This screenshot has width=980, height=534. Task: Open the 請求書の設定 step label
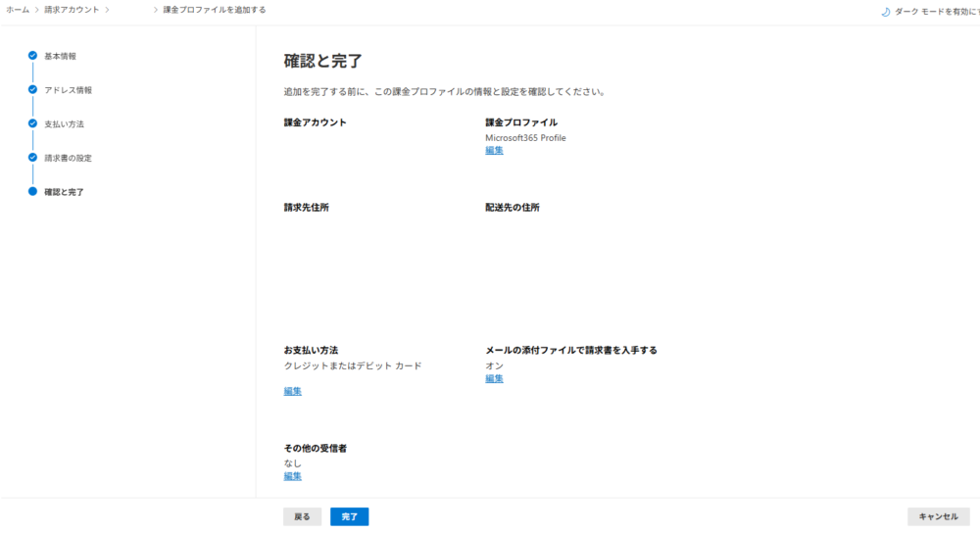coord(68,158)
